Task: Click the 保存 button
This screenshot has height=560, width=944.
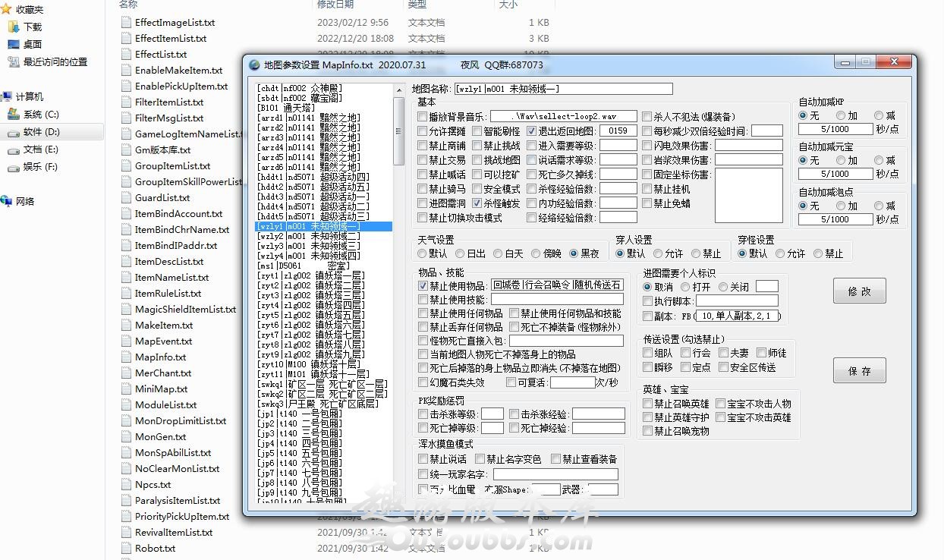Action: point(859,371)
